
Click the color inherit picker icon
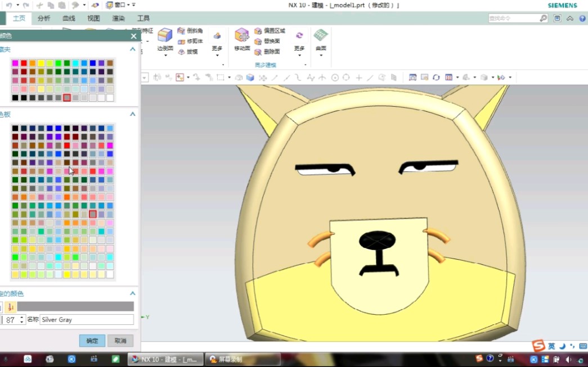pyautogui.click(x=11, y=307)
